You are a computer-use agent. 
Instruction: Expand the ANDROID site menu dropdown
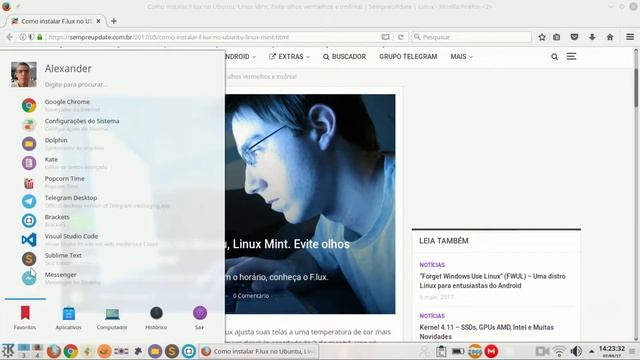tap(241, 57)
